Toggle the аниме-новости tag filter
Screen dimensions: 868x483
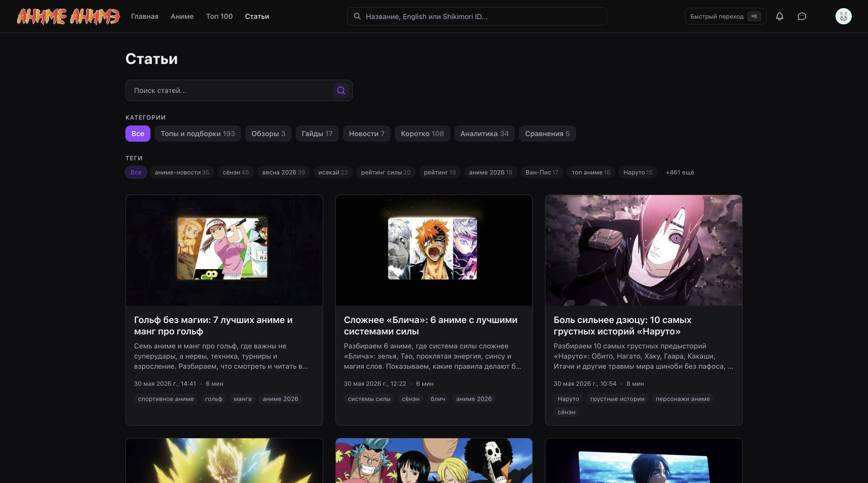point(182,172)
